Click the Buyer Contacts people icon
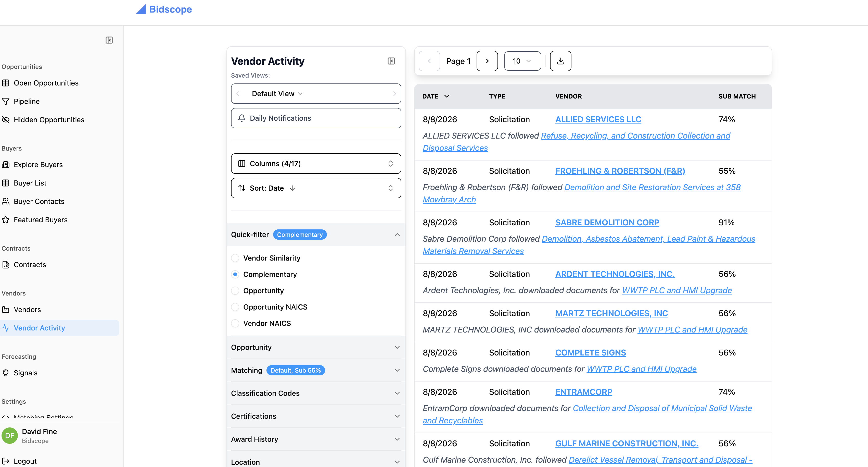The width and height of the screenshot is (868, 467). click(6, 201)
